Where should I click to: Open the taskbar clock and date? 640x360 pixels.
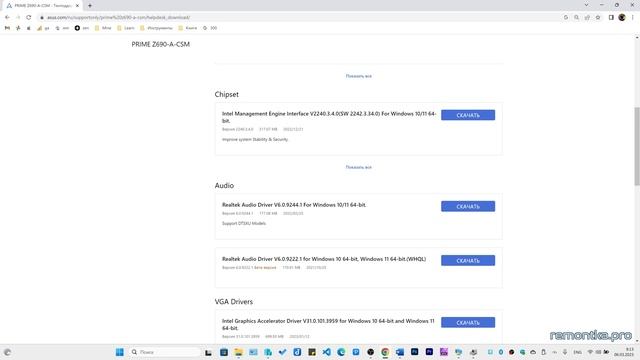624,352
